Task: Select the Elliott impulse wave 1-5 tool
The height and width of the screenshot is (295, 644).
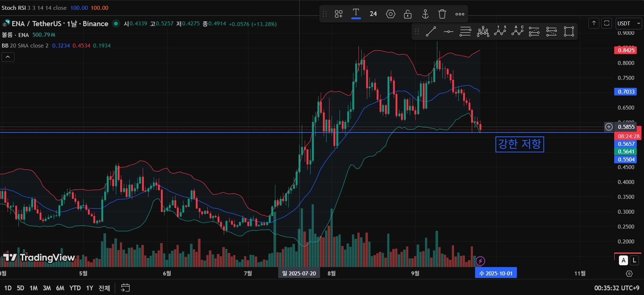Action: (x=500, y=30)
